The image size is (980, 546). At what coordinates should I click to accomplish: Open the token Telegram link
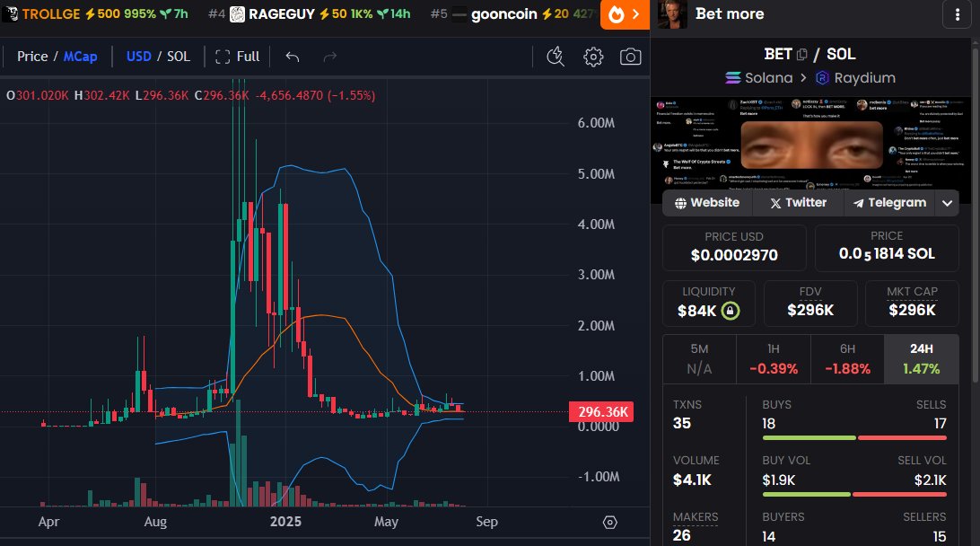pyautogui.click(x=890, y=203)
